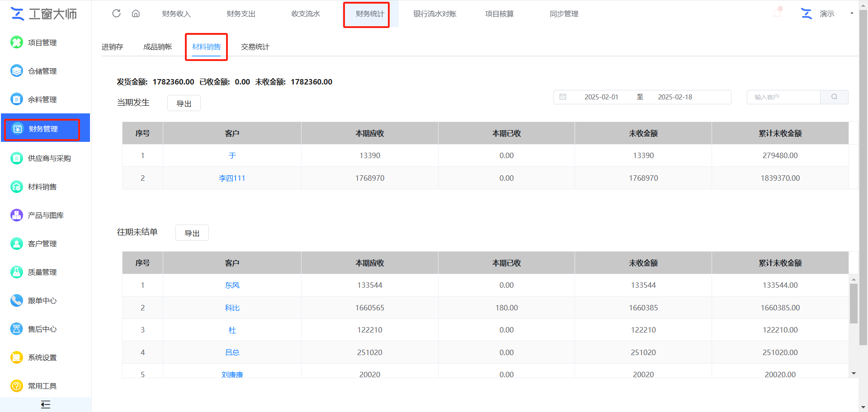868x412 pixels.
Task: Switch to 交易统计 tab
Action: [255, 47]
